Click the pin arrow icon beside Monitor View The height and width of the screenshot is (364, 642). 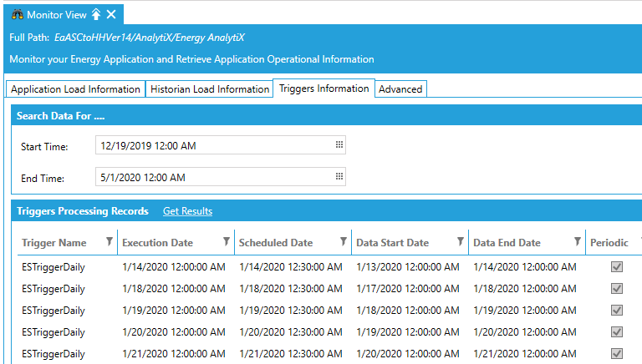pyautogui.click(x=96, y=14)
